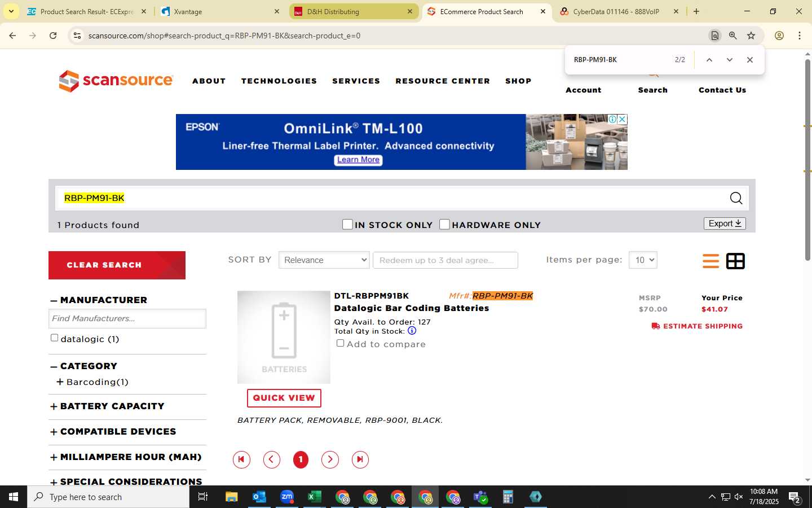
Task: Open Zoom from taskbar
Action: [x=286, y=497]
